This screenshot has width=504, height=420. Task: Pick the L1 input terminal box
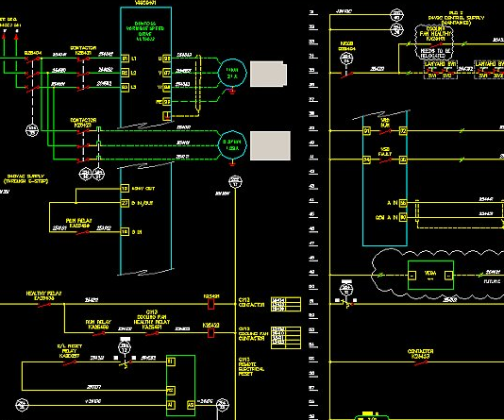coord(125,59)
